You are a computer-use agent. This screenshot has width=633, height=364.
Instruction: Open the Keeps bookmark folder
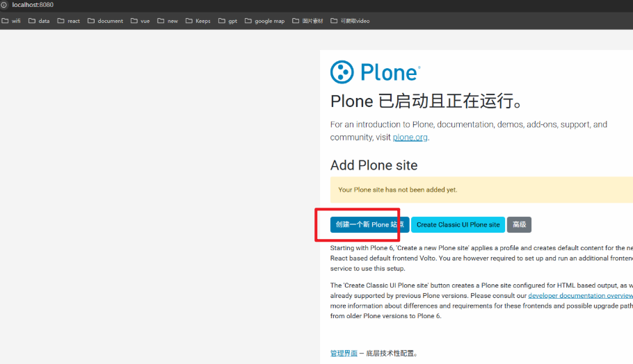(198, 21)
